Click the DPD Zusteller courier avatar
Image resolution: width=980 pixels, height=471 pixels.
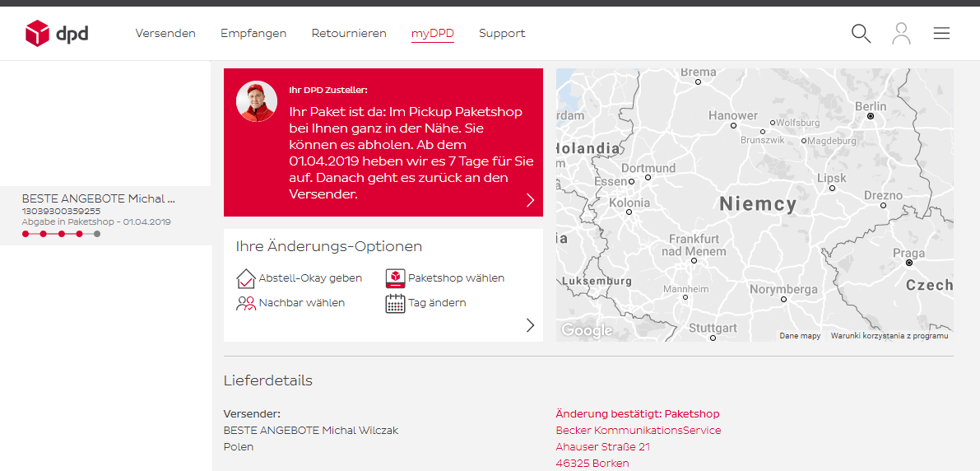[x=257, y=101]
